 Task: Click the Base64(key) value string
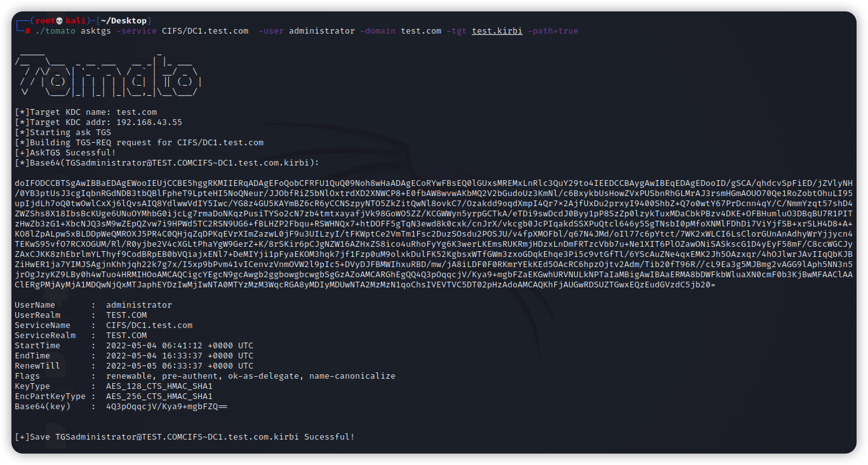(166, 406)
